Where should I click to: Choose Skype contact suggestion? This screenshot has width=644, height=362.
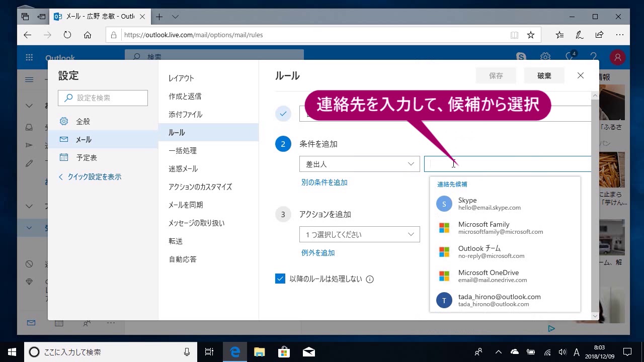point(505,204)
